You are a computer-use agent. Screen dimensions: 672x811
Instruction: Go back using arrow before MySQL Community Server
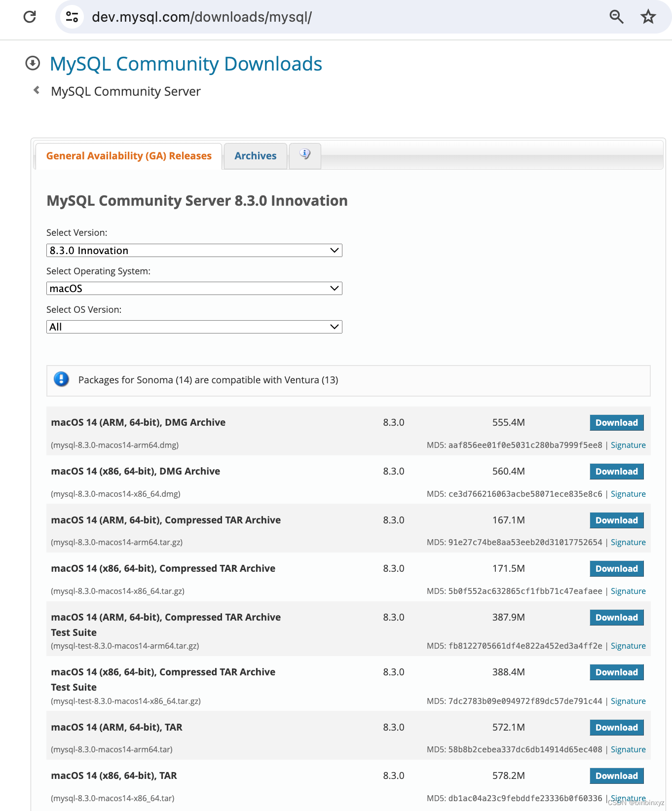click(37, 90)
